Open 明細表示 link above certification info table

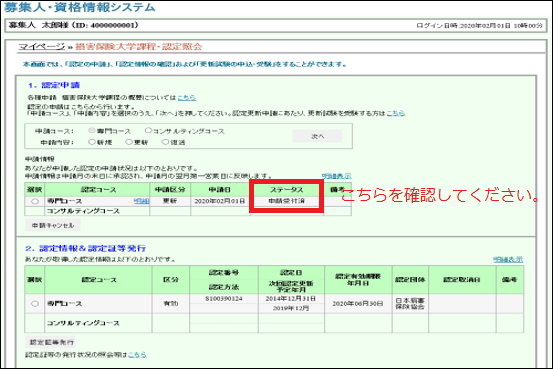[508, 259]
